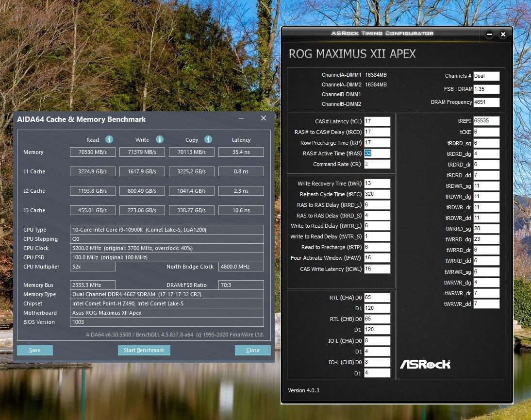Click the RAS# to CAS# Delay (tRCD) field

pyautogui.click(x=377, y=132)
